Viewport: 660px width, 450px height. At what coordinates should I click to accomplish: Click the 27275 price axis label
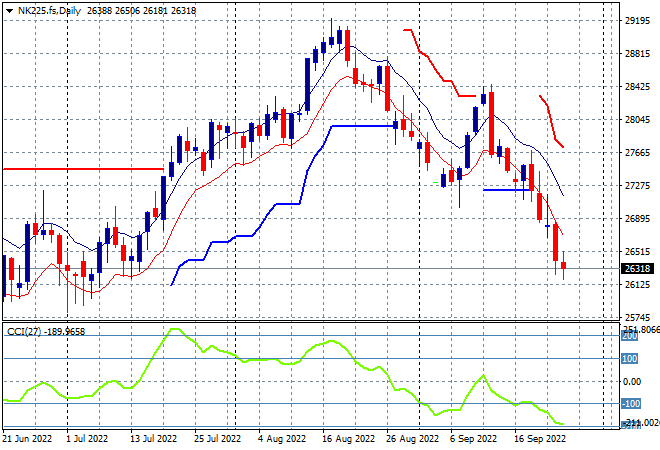[637, 186]
